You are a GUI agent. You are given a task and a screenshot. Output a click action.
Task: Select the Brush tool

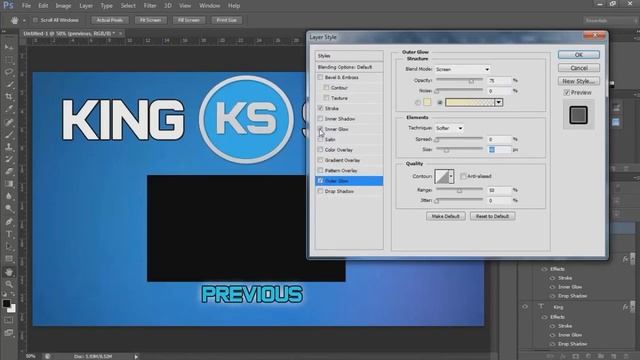(9, 134)
